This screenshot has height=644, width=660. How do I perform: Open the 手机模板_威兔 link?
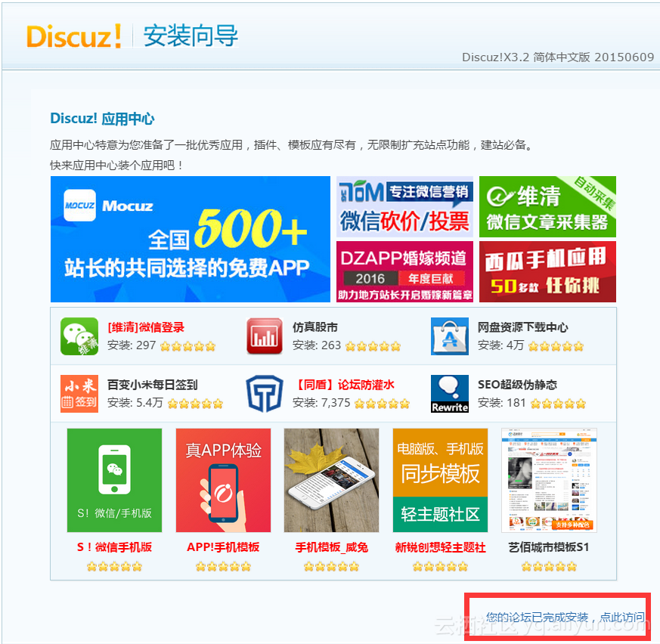tap(332, 546)
